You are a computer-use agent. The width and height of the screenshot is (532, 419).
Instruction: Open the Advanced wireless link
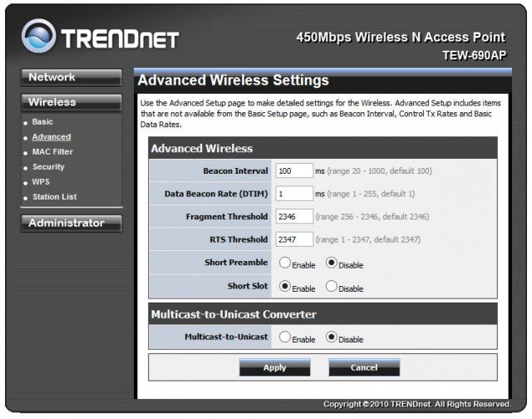tap(51, 137)
